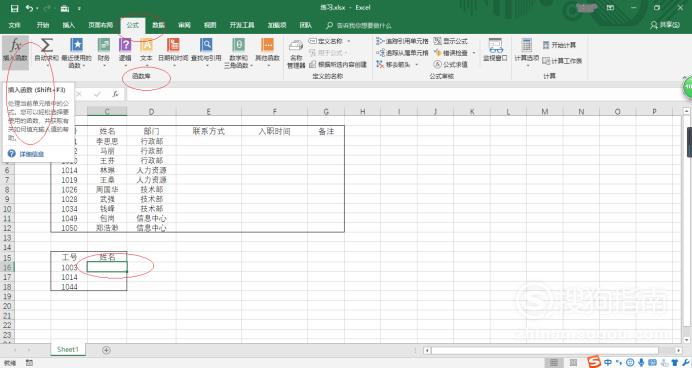Switch to the Data (数据) tab
The width and height of the screenshot is (692, 368).
tap(158, 25)
